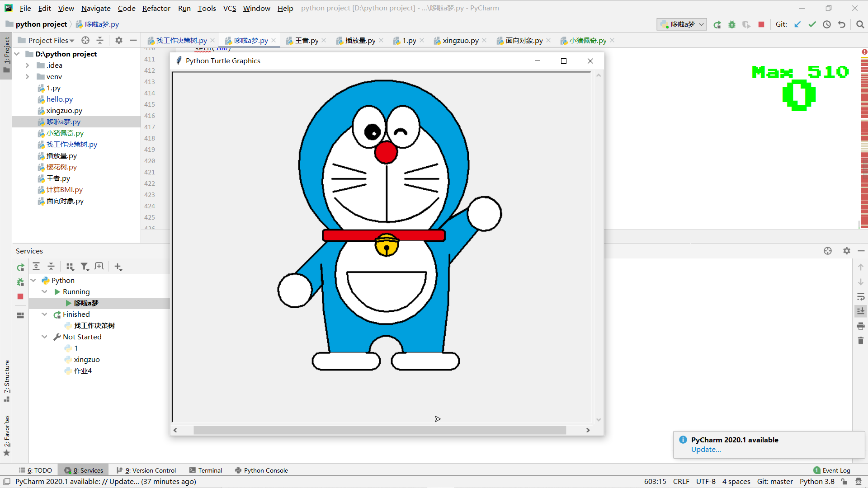Click Services panel settings gear

pos(847,251)
